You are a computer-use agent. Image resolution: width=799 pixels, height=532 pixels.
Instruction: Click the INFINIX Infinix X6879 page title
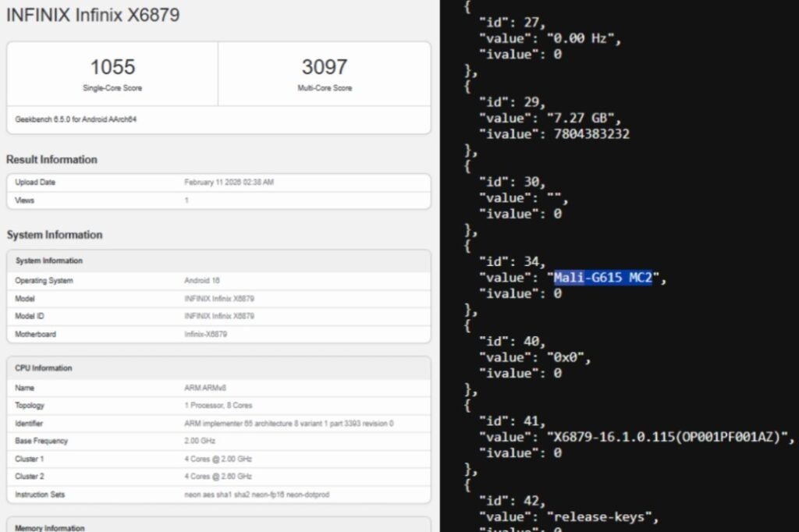[93, 15]
